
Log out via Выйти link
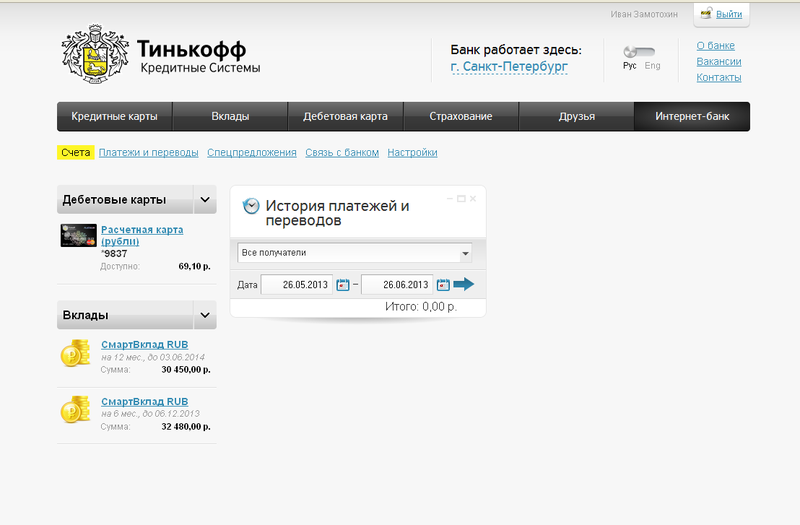coord(729,14)
